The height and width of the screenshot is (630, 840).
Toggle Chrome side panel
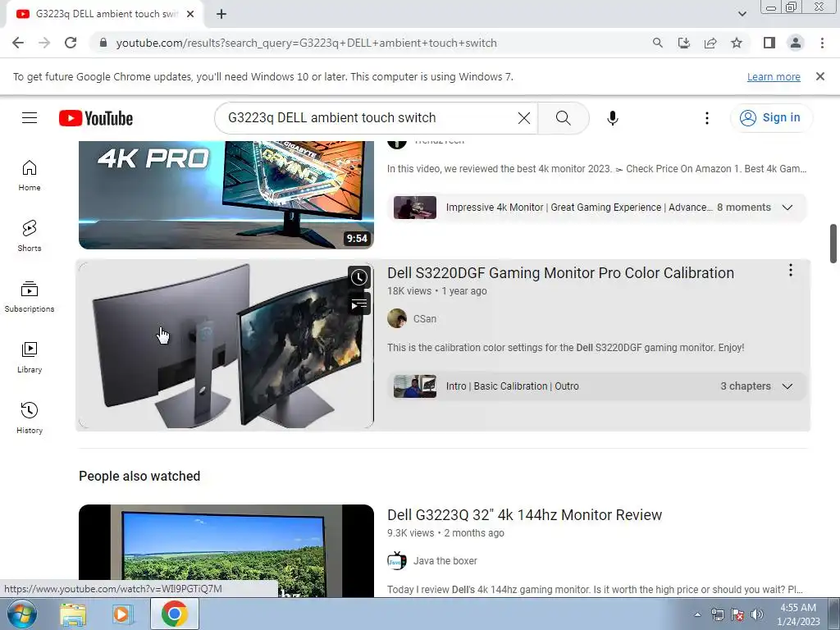(769, 43)
